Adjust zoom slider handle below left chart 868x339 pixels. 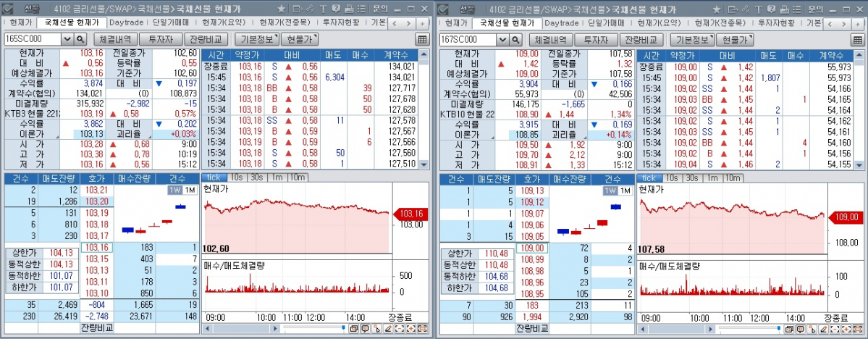[x=344, y=329]
